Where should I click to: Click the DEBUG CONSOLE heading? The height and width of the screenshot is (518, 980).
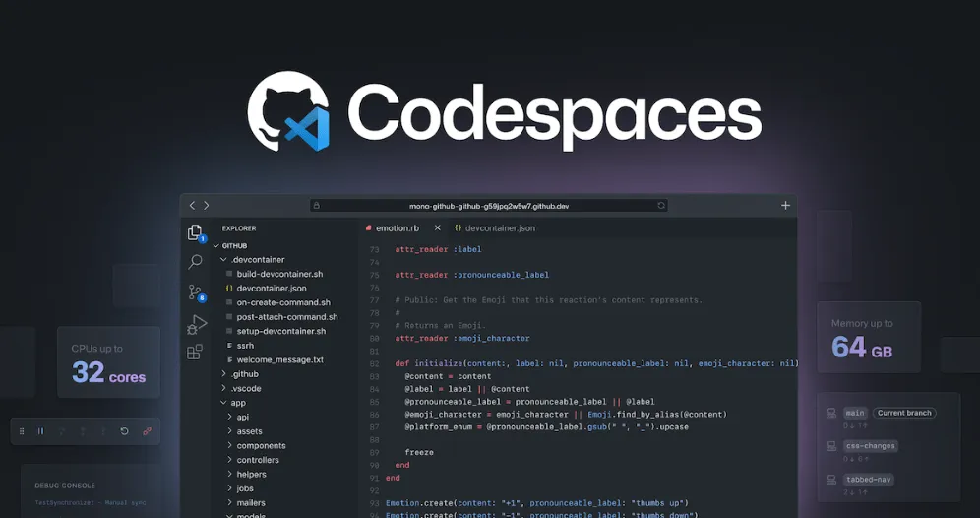[x=65, y=486]
